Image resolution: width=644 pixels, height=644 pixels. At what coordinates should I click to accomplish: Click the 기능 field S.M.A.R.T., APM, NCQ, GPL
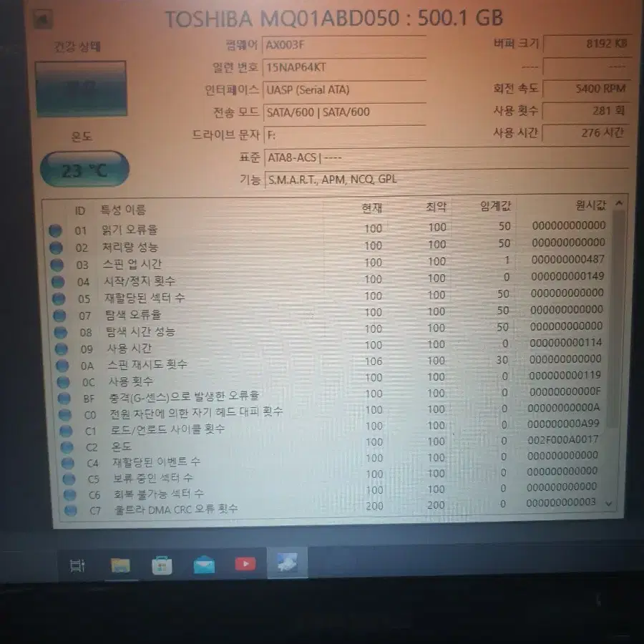pos(447,180)
